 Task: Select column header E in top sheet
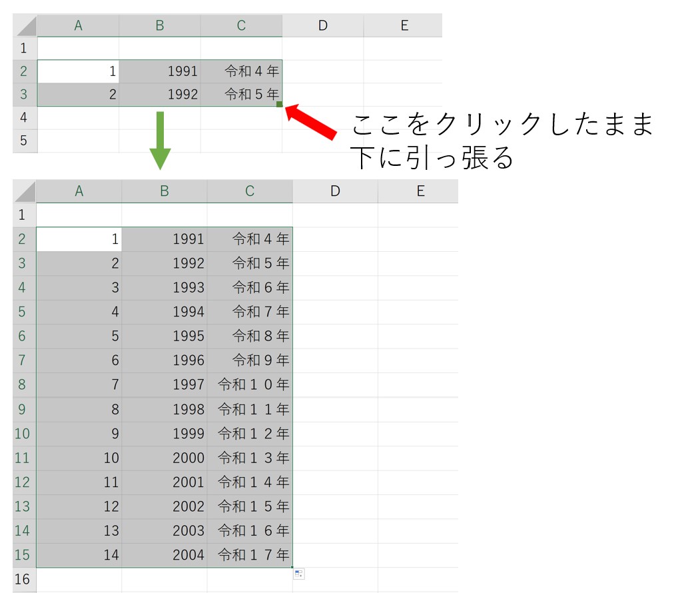point(404,25)
